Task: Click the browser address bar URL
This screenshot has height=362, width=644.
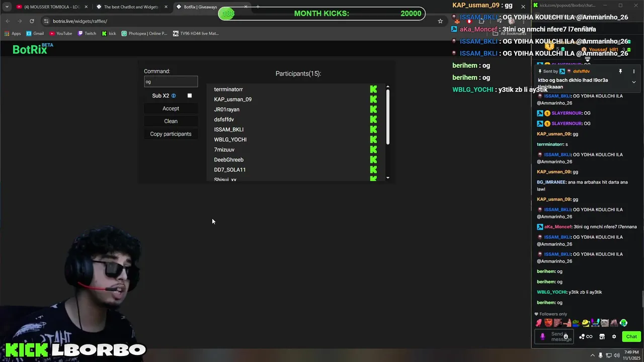Action: [80, 21]
